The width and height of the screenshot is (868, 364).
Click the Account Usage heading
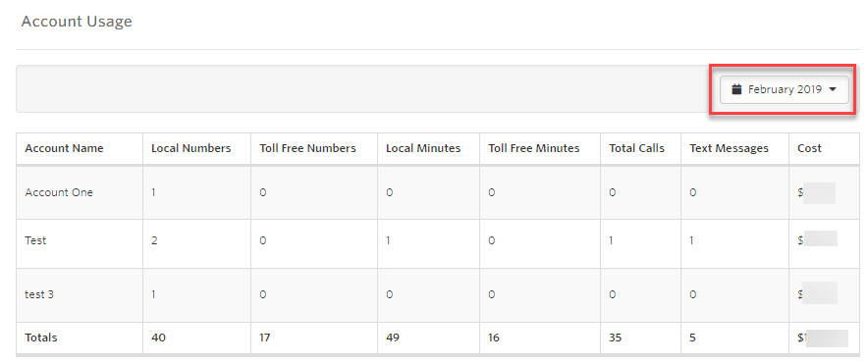point(77,22)
